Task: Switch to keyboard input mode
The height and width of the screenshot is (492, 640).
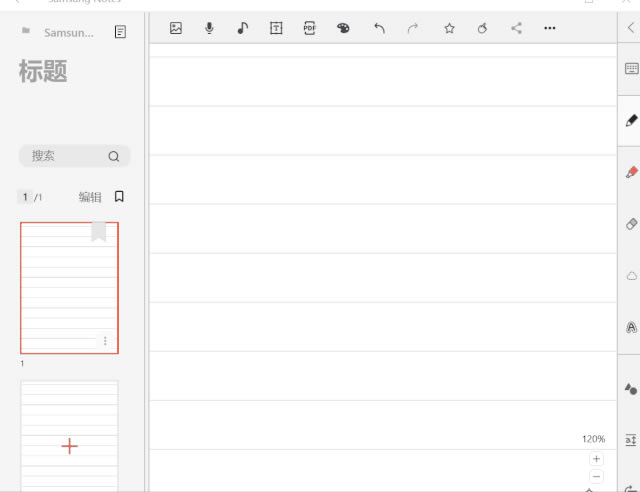Action: pyautogui.click(x=631, y=69)
